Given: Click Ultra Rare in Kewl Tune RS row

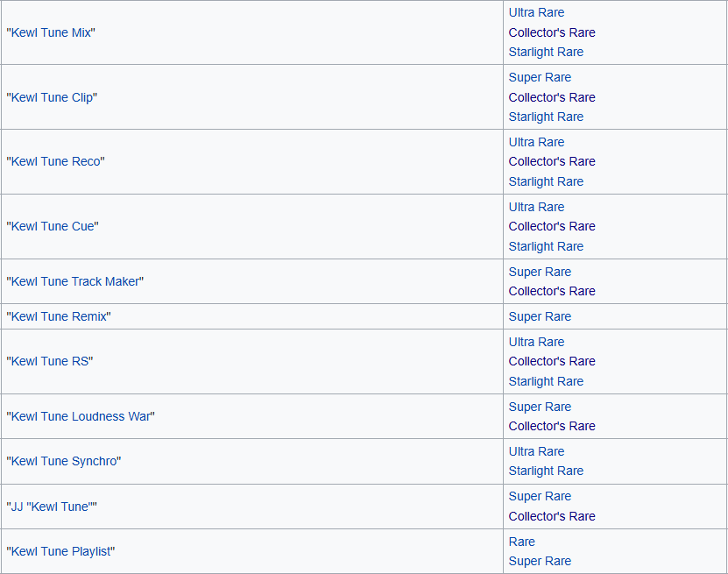Looking at the screenshot, I should (536, 343).
